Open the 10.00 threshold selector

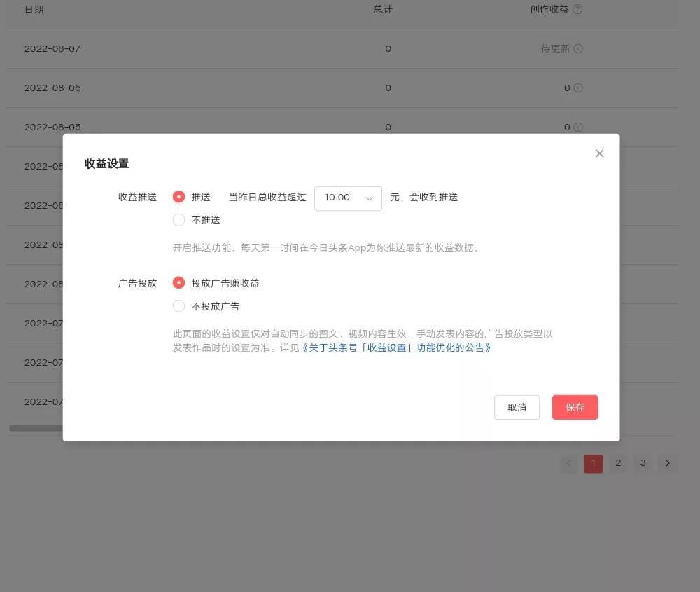[348, 198]
